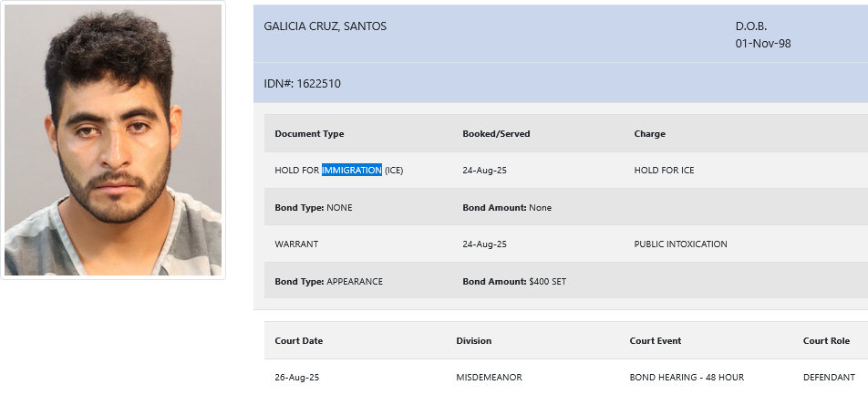Click the Court Event column header
Viewport: 868px width, 395px height.
pyautogui.click(x=655, y=340)
